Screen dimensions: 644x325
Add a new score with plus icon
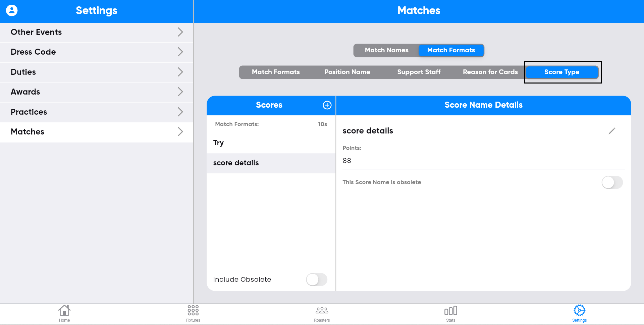tap(327, 105)
